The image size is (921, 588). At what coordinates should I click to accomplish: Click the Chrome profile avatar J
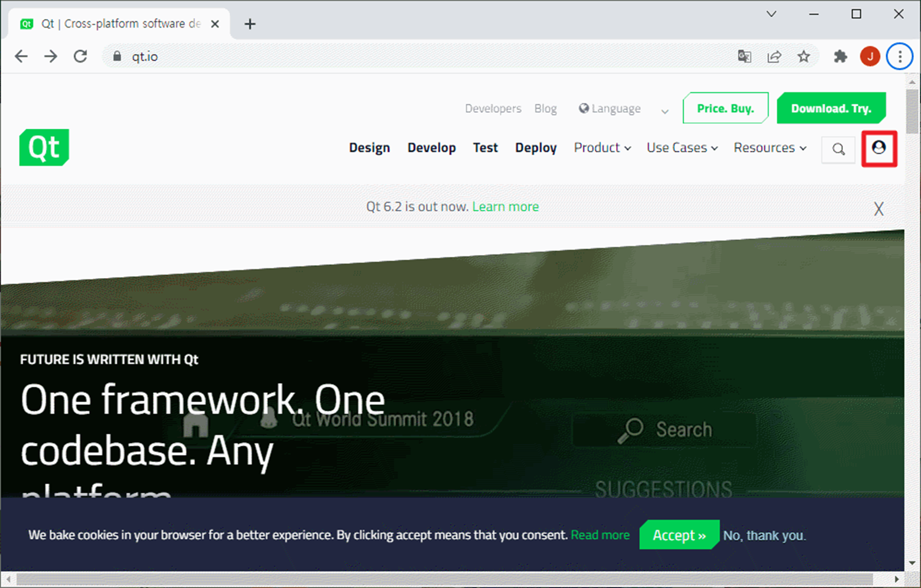[870, 57]
